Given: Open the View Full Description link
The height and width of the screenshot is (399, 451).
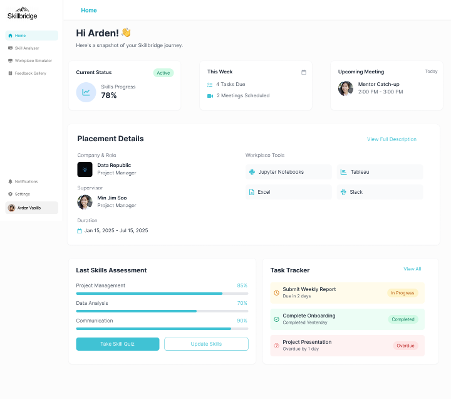Looking at the screenshot, I should point(392,139).
